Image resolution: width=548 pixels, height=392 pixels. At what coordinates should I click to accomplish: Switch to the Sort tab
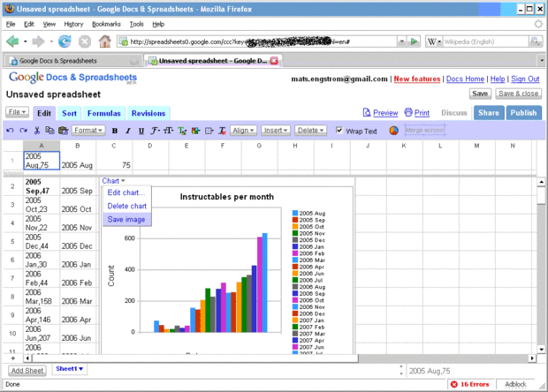(x=69, y=113)
